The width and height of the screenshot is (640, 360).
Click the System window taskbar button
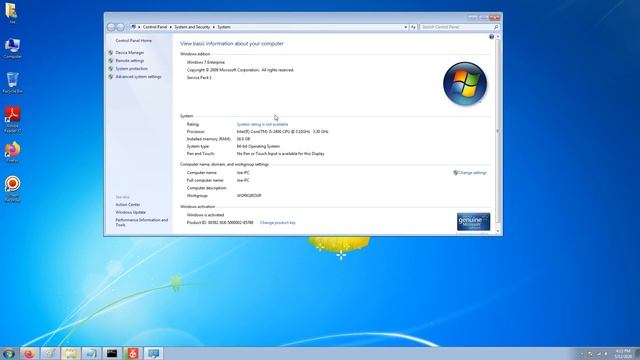pyautogui.click(x=153, y=353)
